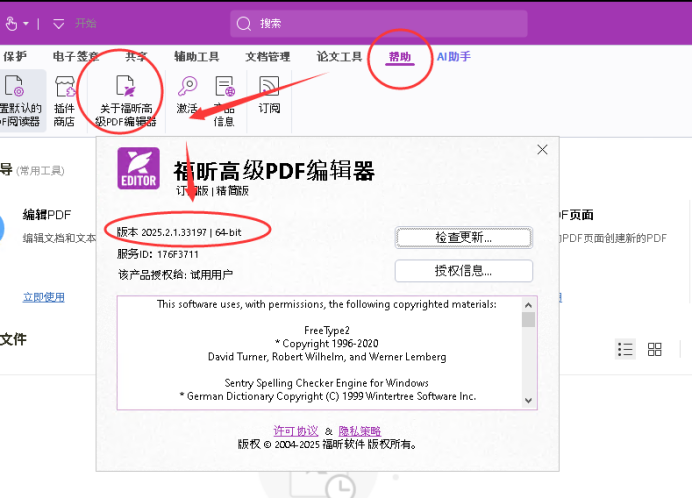
Task: Open the 插件商店 plugin store
Action: pos(64,87)
